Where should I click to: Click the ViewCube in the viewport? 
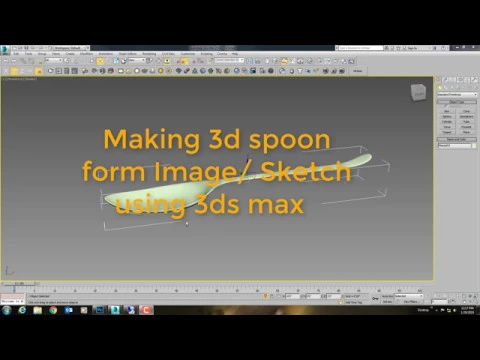[x=418, y=92]
